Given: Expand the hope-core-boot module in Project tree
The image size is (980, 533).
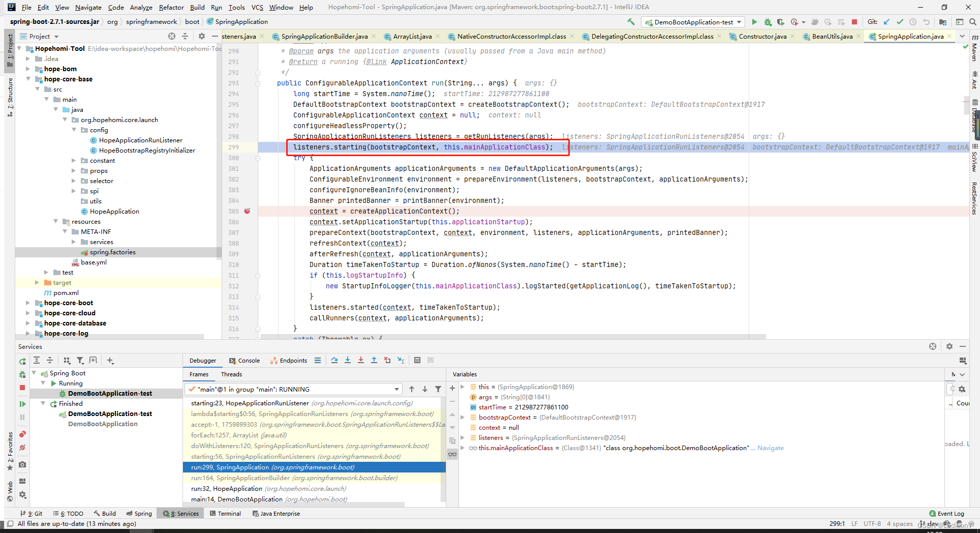Looking at the screenshot, I should [28, 303].
